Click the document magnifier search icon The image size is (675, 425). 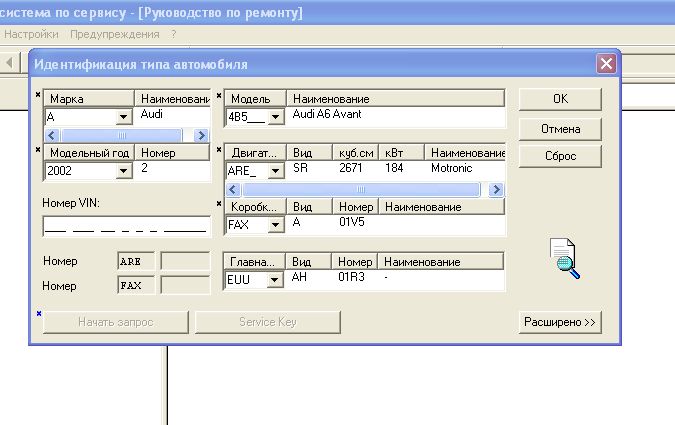(564, 258)
